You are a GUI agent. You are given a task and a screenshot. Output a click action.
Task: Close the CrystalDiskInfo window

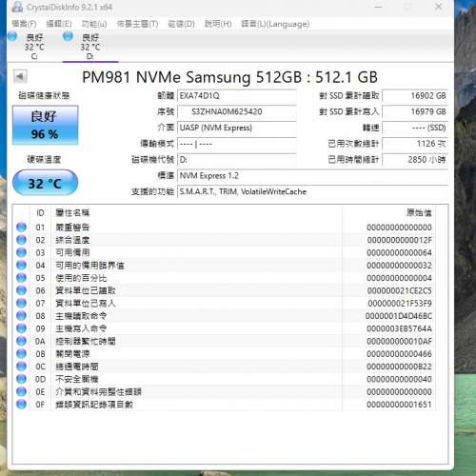(x=439, y=7)
